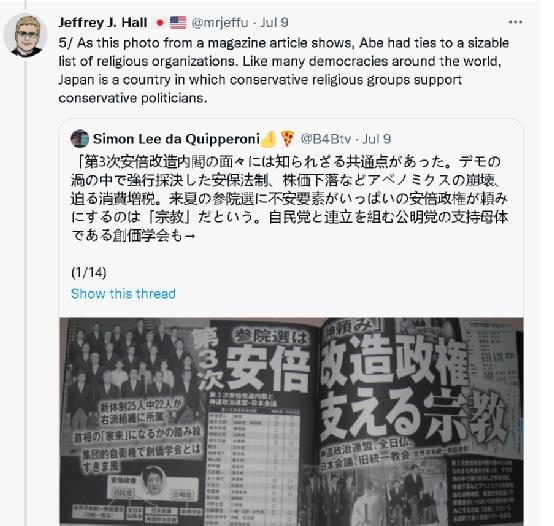Open the quoted Japanese tweet text

pyautogui.click(x=289, y=199)
